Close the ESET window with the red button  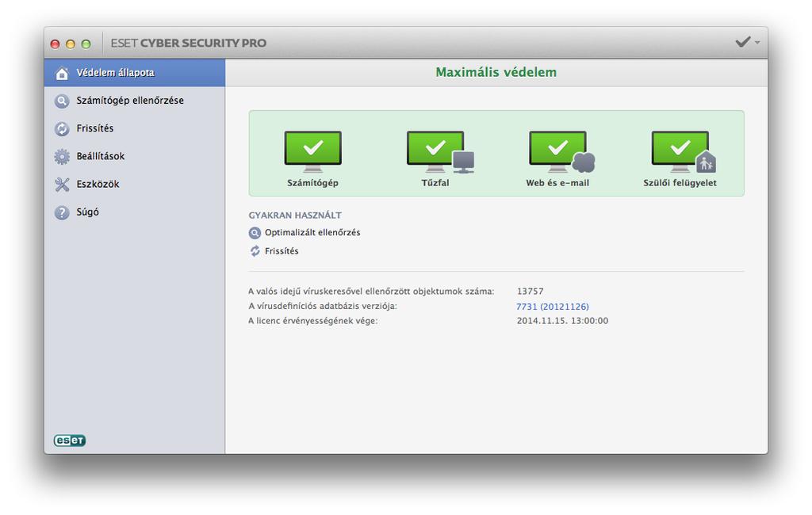(x=55, y=44)
